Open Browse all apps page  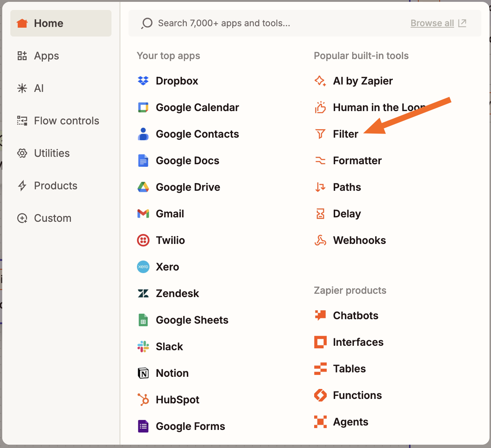tap(432, 23)
